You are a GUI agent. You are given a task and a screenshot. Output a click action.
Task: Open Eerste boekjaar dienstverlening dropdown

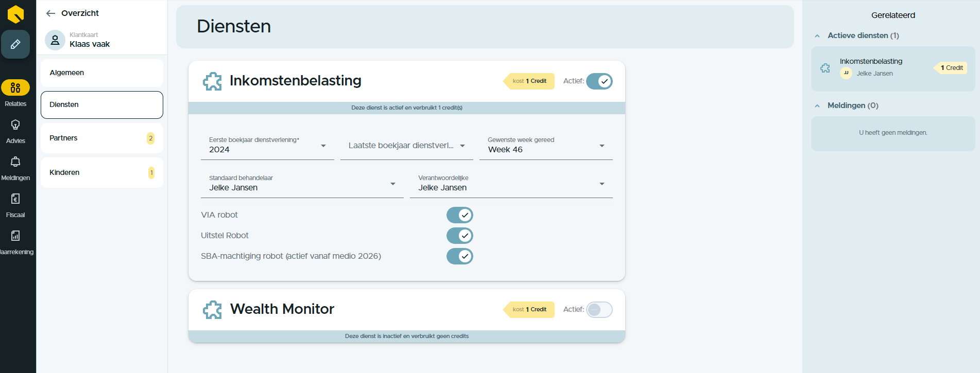coord(268,146)
